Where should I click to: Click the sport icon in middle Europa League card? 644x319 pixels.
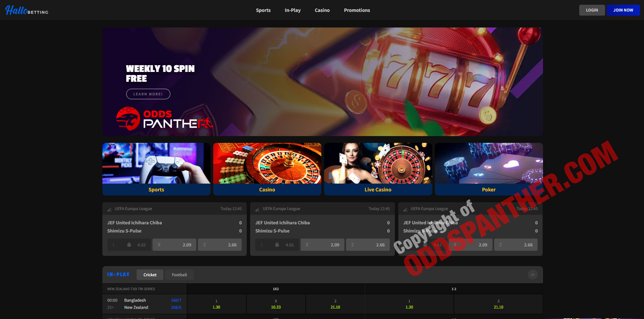(x=257, y=209)
